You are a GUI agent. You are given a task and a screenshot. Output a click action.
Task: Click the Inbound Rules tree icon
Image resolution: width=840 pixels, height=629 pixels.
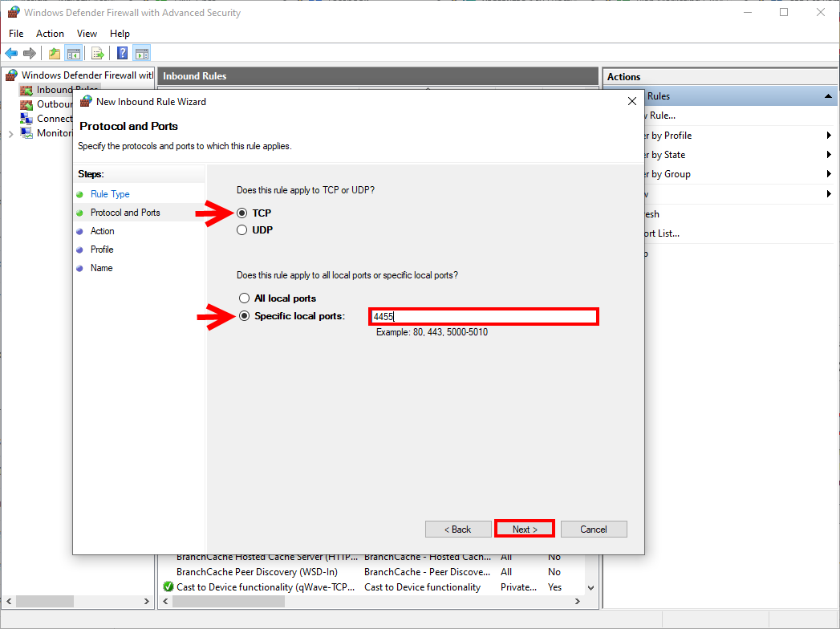[x=26, y=90]
